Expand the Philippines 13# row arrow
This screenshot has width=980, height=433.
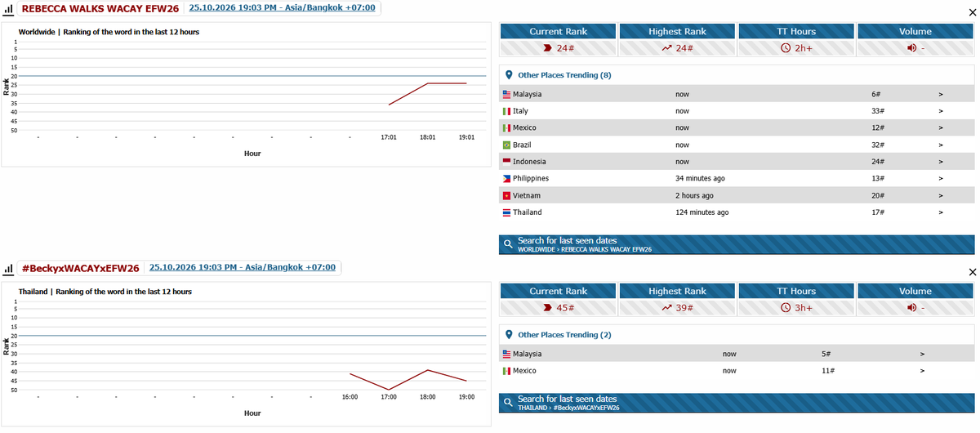pos(941,178)
